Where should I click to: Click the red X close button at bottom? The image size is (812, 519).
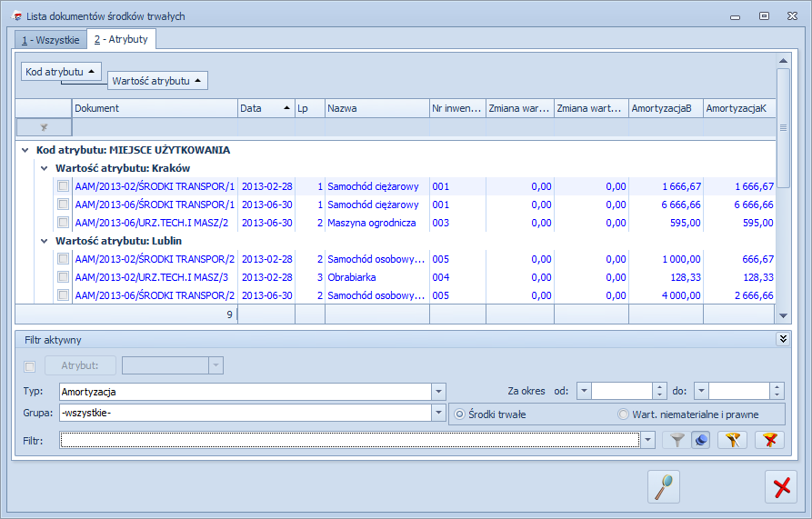(781, 486)
